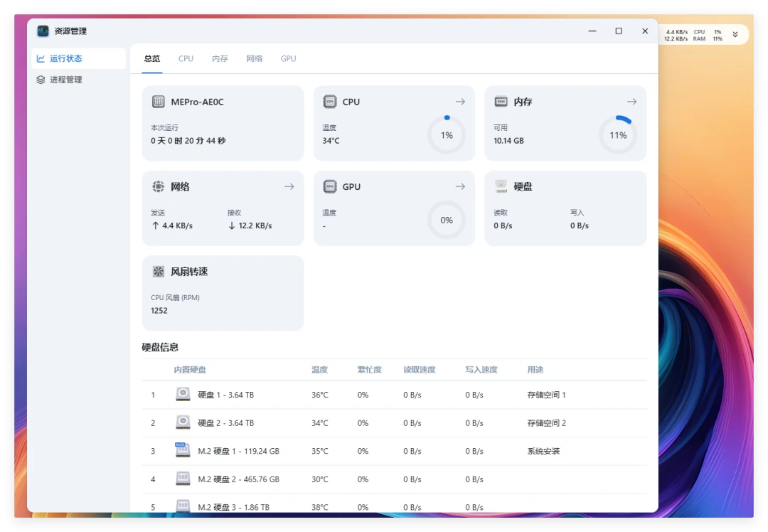Click the 内存 RAM icon

point(501,102)
